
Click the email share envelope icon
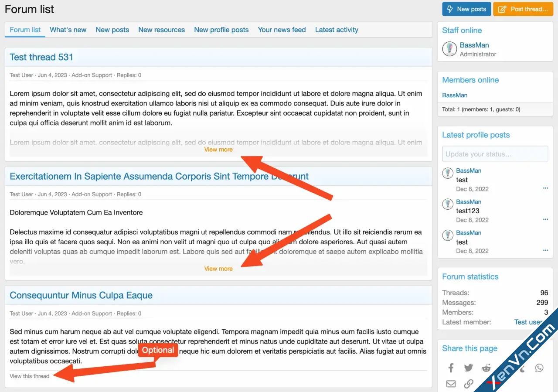[x=451, y=384]
